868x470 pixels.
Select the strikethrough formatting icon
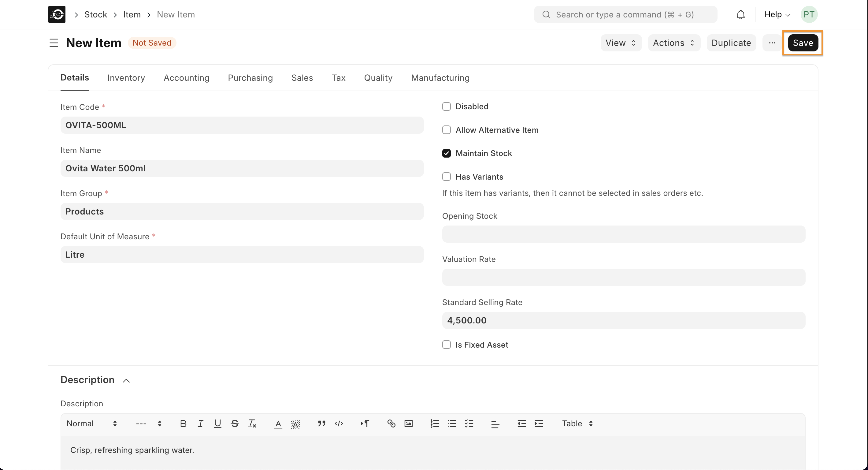(235, 423)
